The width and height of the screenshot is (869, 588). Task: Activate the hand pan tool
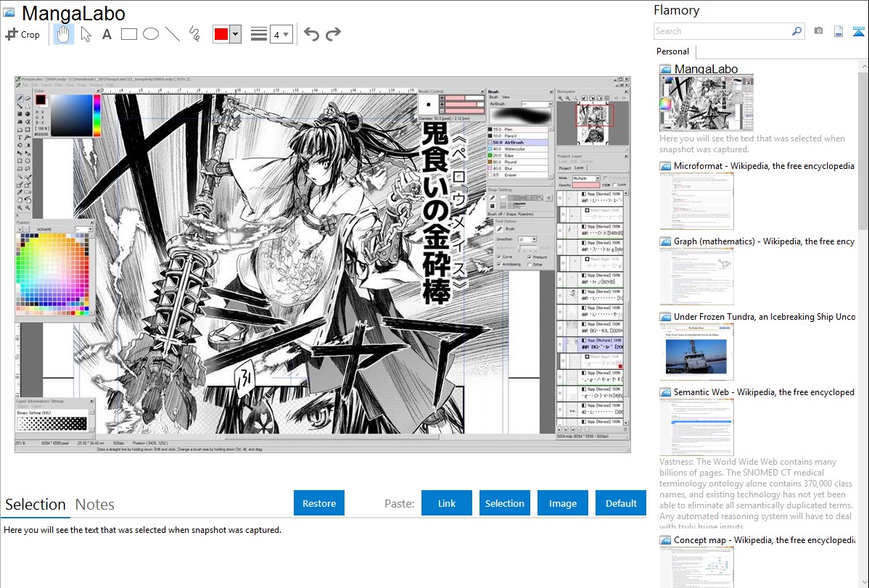[x=64, y=34]
